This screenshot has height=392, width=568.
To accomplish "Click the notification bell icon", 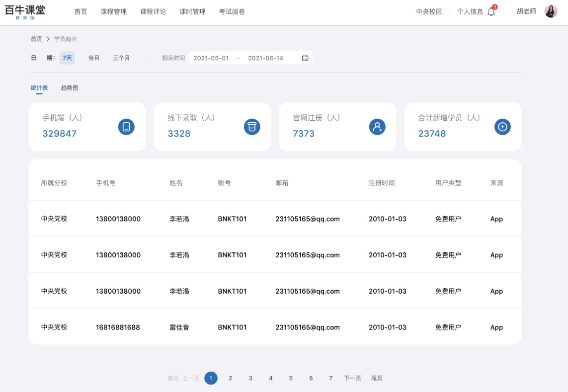I will click(x=491, y=11).
